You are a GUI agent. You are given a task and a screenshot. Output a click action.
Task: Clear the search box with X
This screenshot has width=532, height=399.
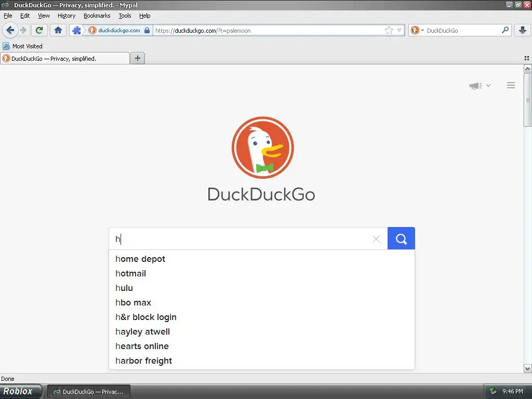[x=376, y=239]
